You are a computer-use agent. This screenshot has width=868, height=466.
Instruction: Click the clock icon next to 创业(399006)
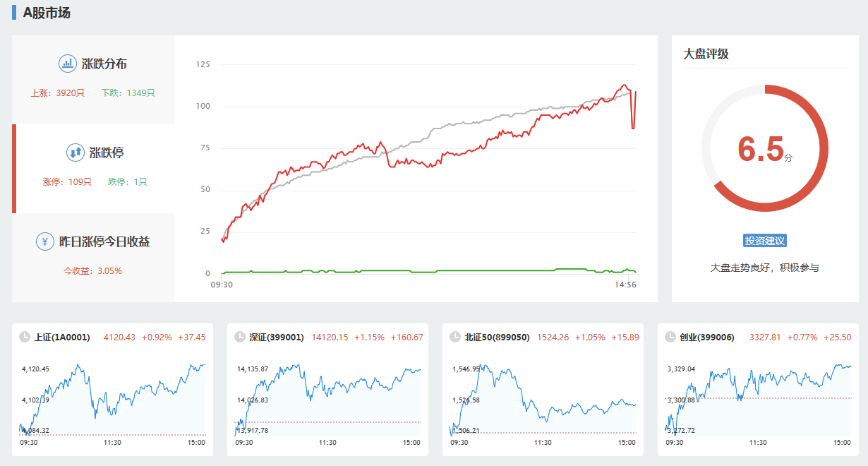[x=670, y=337]
